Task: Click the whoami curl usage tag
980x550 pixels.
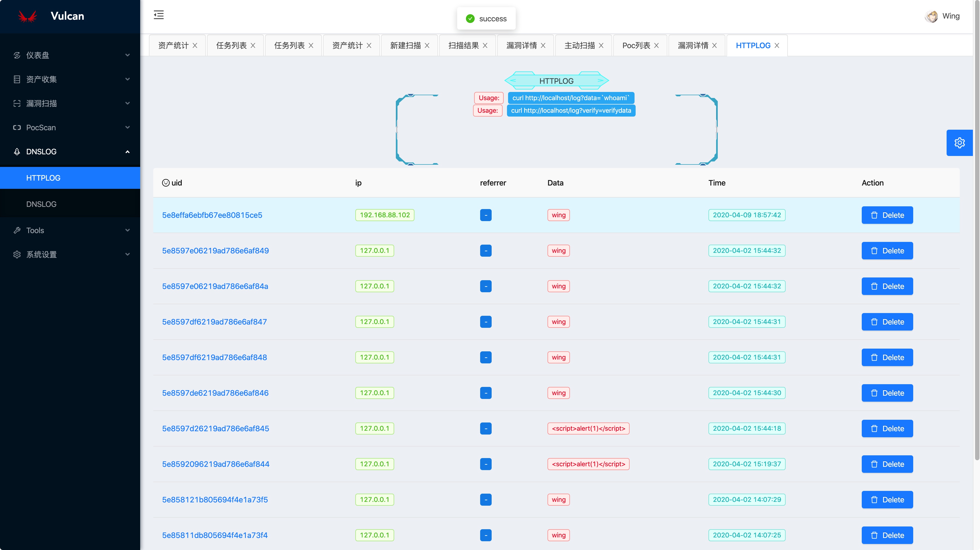Action: 571,98
